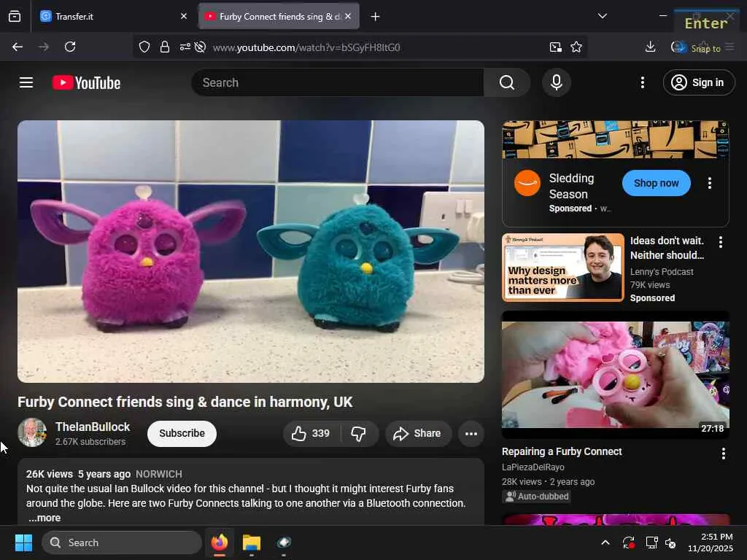The image size is (747, 560).
Task: Open options for Sledding Season ad
Action: pyautogui.click(x=709, y=183)
